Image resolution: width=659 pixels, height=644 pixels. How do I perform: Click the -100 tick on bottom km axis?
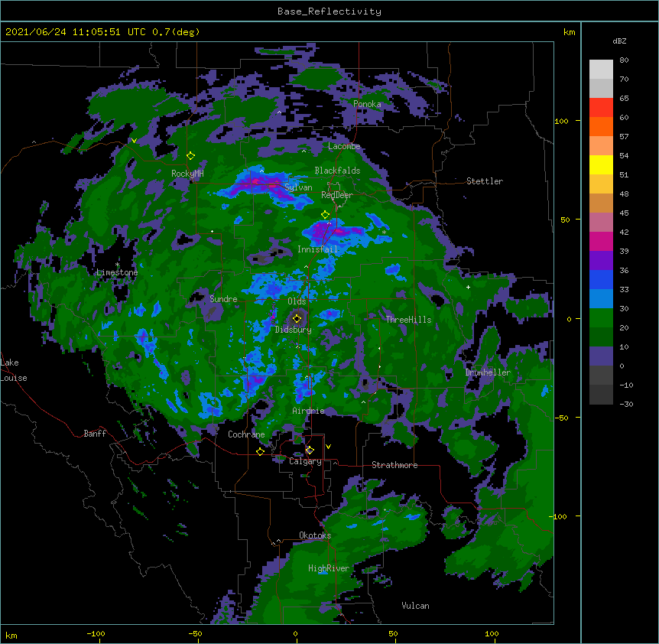click(96, 633)
